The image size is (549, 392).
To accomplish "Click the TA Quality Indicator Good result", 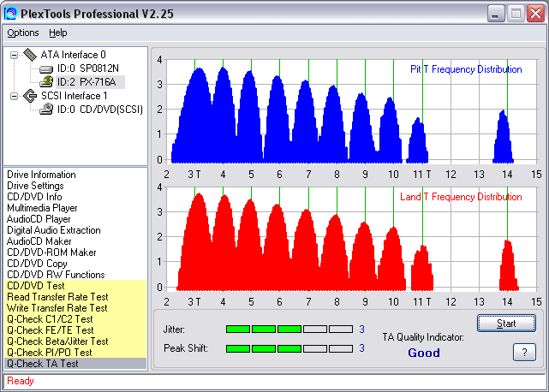I will click(x=424, y=353).
